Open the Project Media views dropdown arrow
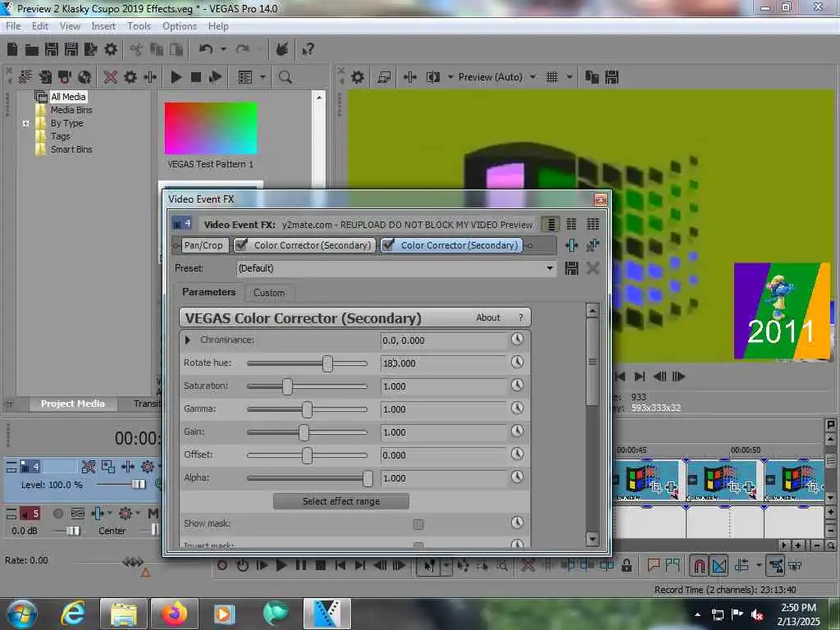Viewport: 840px width, 630px height. [262, 77]
